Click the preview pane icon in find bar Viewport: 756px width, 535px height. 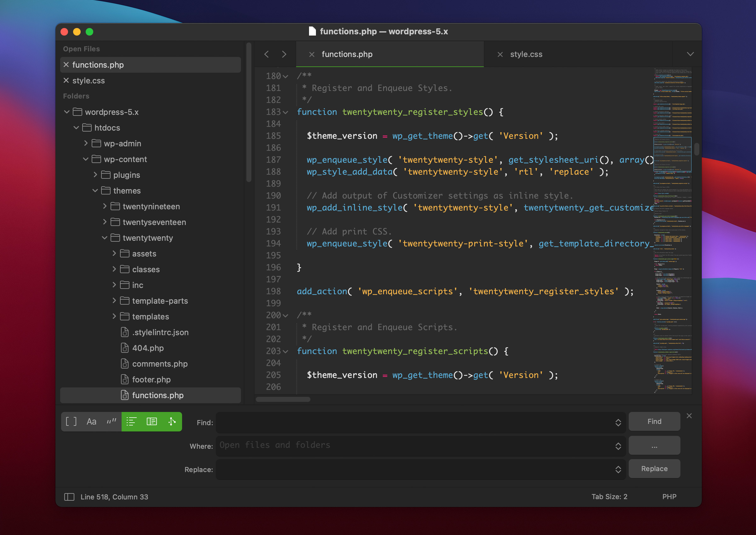click(x=152, y=421)
